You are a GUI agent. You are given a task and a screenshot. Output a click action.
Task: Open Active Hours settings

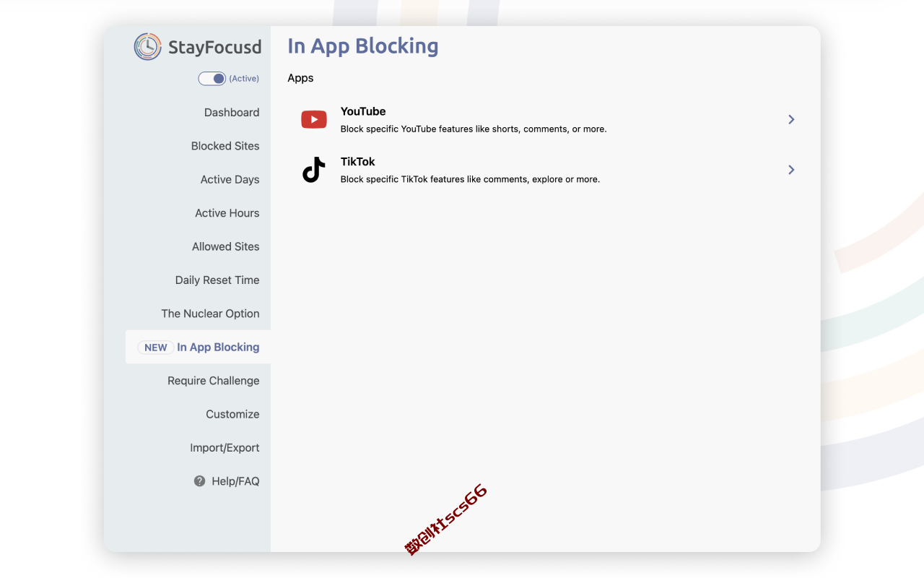(x=227, y=213)
